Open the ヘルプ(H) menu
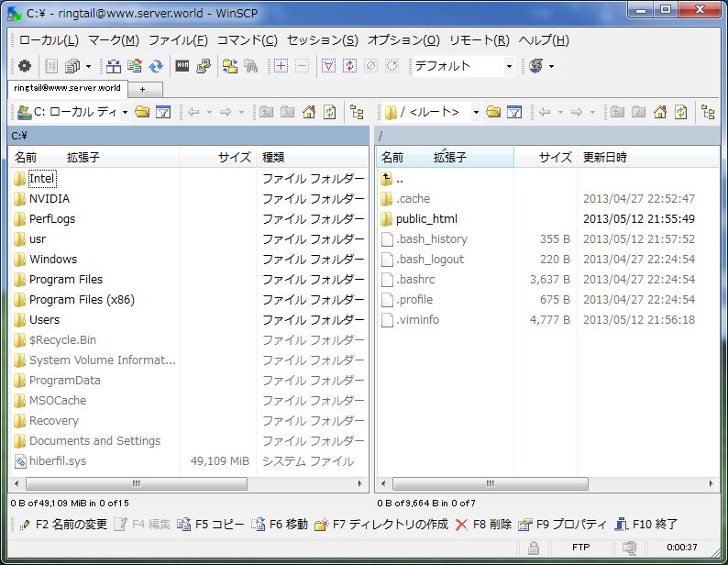Screen dimensions: 728x565 pos(544,40)
